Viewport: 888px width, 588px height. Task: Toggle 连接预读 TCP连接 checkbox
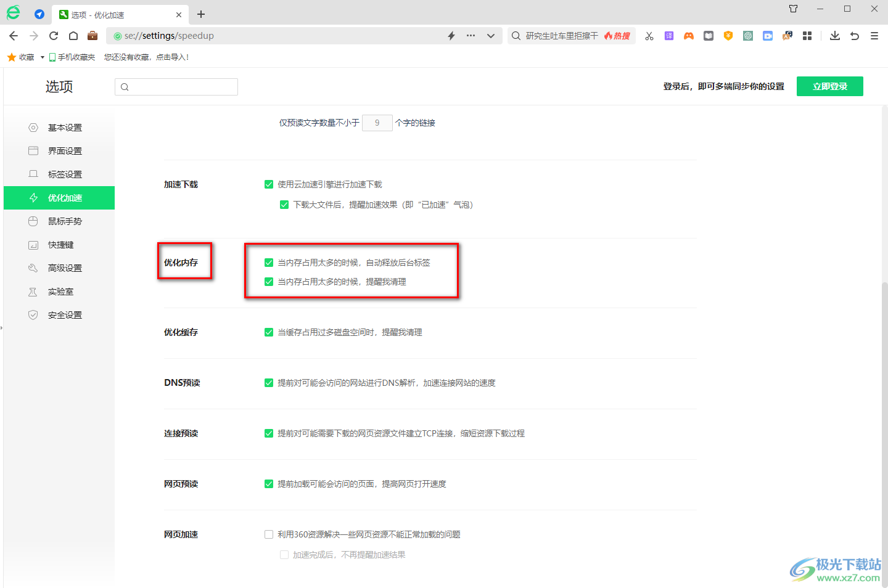[x=269, y=433]
